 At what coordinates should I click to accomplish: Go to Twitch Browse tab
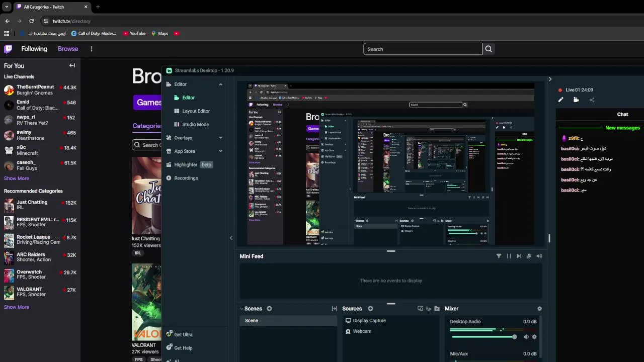tap(68, 49)
